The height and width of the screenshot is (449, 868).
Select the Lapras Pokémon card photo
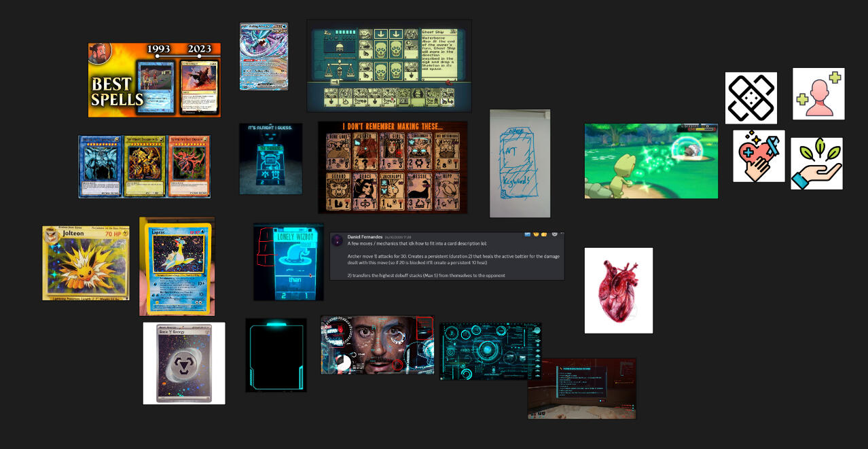click(x=177, y=266)
